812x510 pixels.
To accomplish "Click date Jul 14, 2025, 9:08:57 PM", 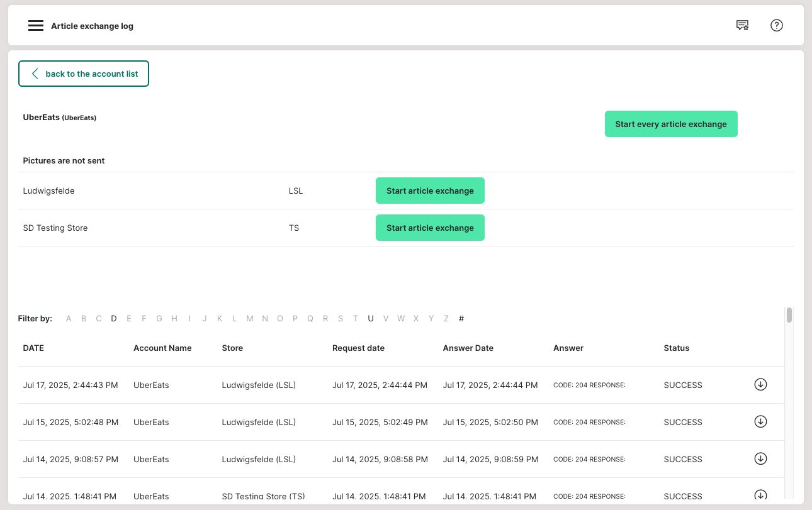I will [x=70, y=459].
